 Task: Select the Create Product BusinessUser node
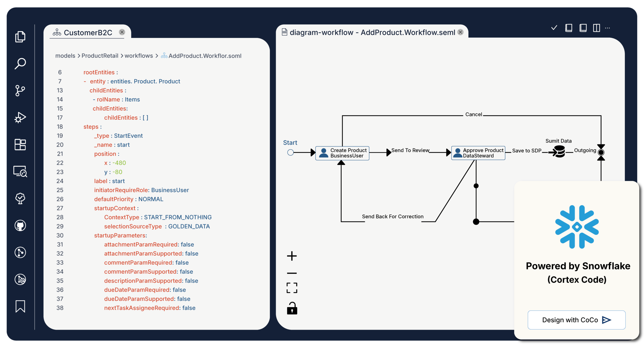click(x=342, y=153)
